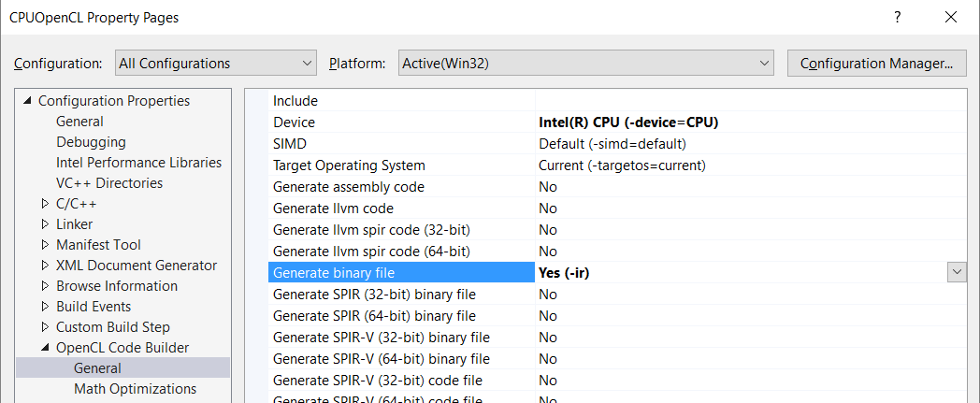Expand the Manifest Tool node

(46, 245)
